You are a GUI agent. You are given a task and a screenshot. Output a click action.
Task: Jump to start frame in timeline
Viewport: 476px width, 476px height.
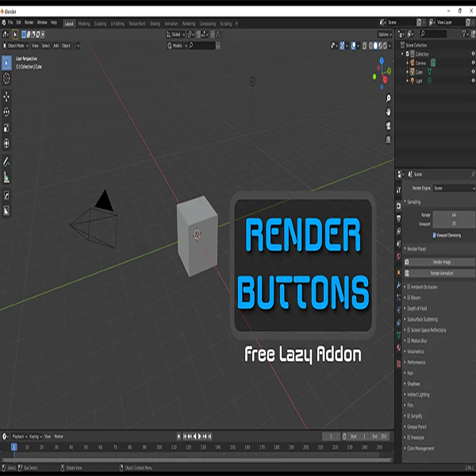[x=185, y=436]
